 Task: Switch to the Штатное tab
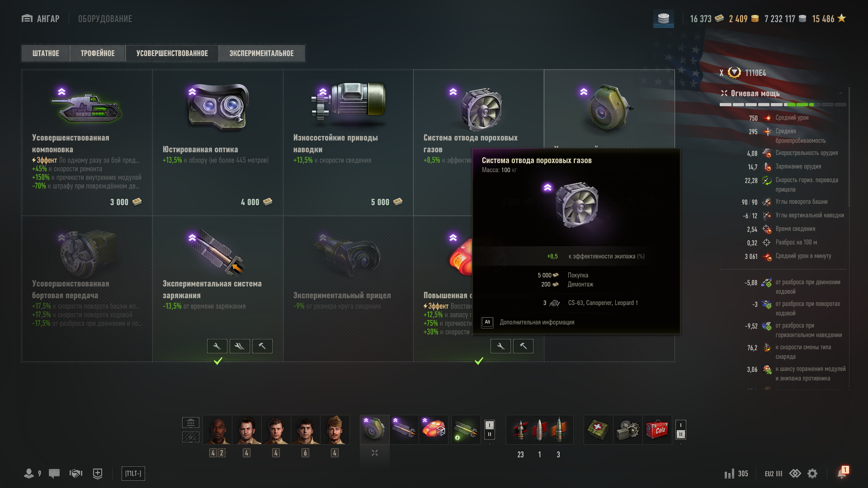point(46,53)
